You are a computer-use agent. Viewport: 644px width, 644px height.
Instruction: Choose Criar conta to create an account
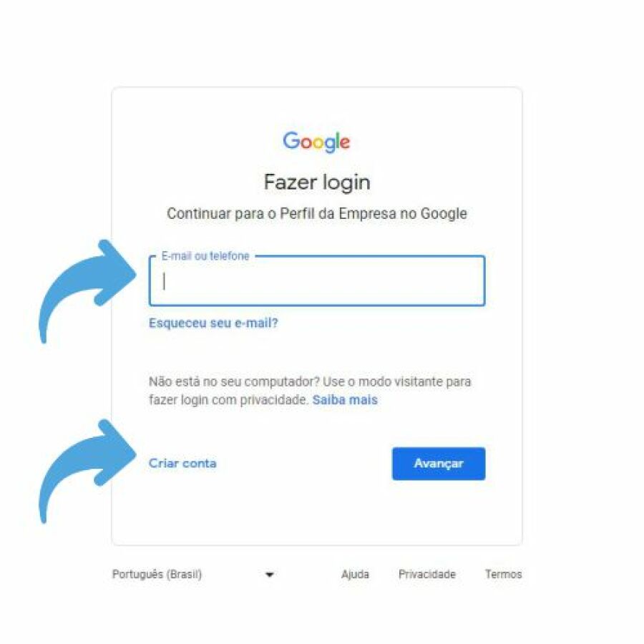pos(182,463)
